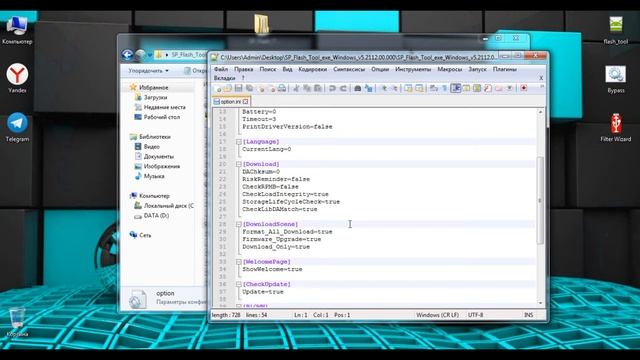The width and height of the screenshot is (640, 360).
Task: Open the Вид menu
Action: pos(287,69)
